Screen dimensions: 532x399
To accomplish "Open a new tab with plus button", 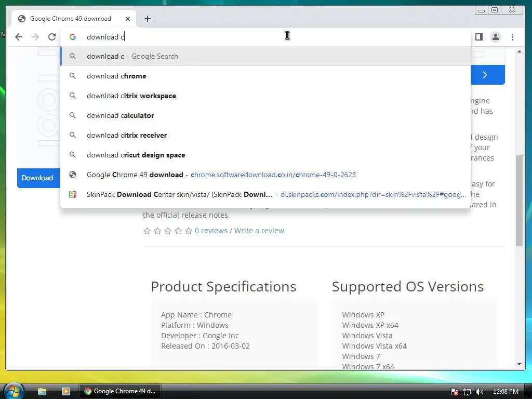I will pyautogui.click(x=147, y=19).
